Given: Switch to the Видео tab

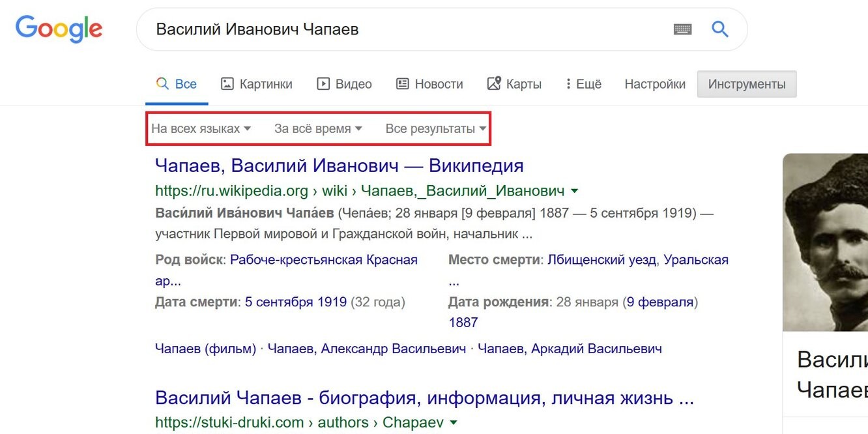Looking at the screenshot, I should (344, 84).
